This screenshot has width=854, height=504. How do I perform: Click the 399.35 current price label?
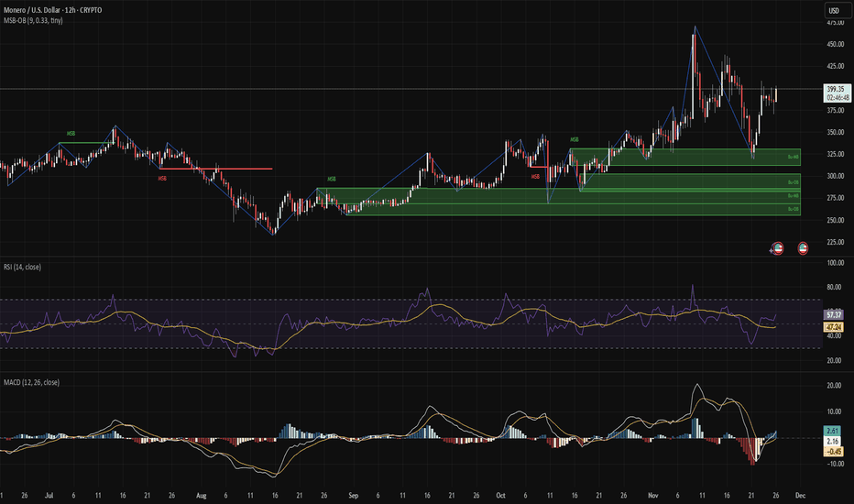(x=834, y=88)
